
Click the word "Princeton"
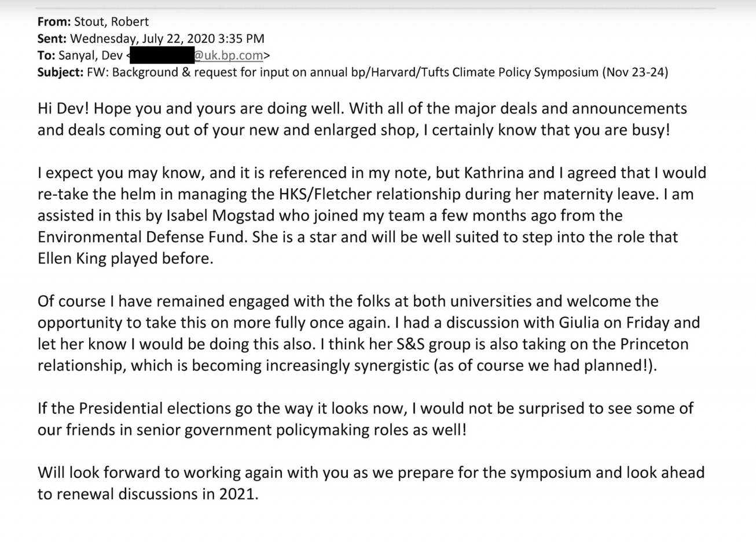(x=654, y=344)
